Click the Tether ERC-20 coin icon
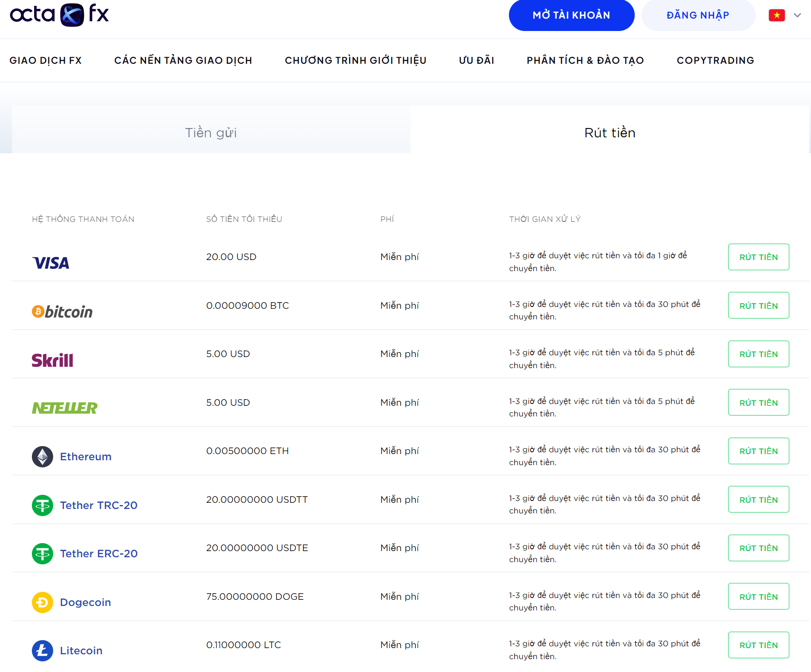 (43, 554)
